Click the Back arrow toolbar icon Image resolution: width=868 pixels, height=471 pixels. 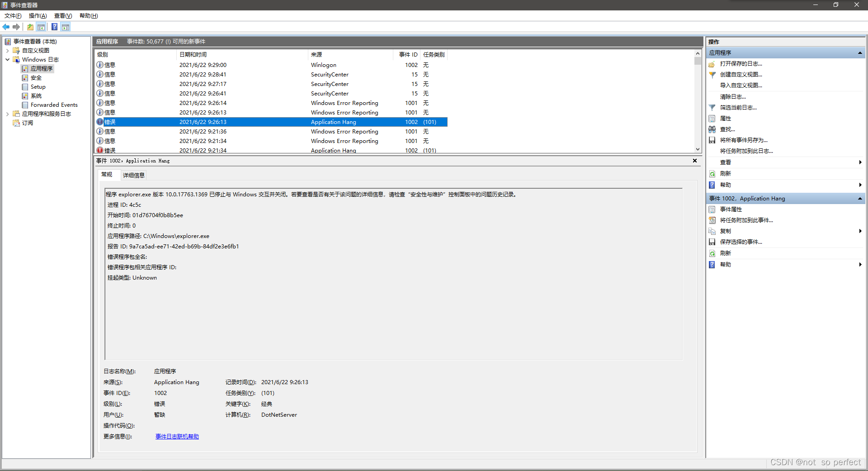click(6, 27)
